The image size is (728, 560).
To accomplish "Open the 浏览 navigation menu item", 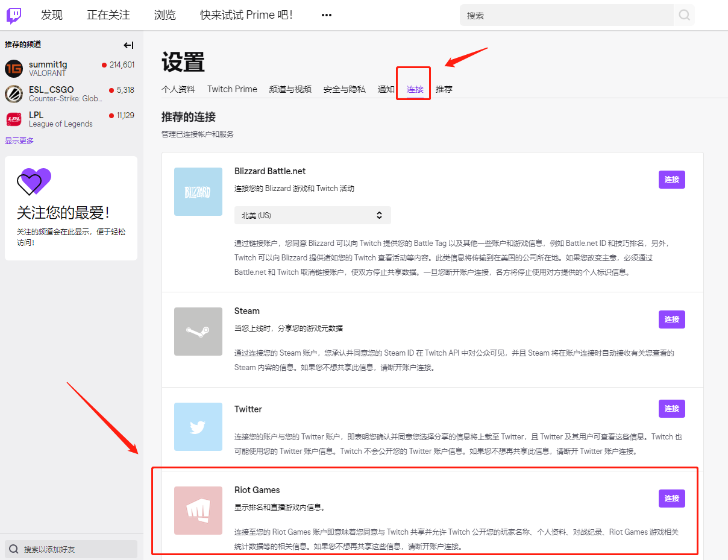I will pyautogui.click(x=165, y=14).
